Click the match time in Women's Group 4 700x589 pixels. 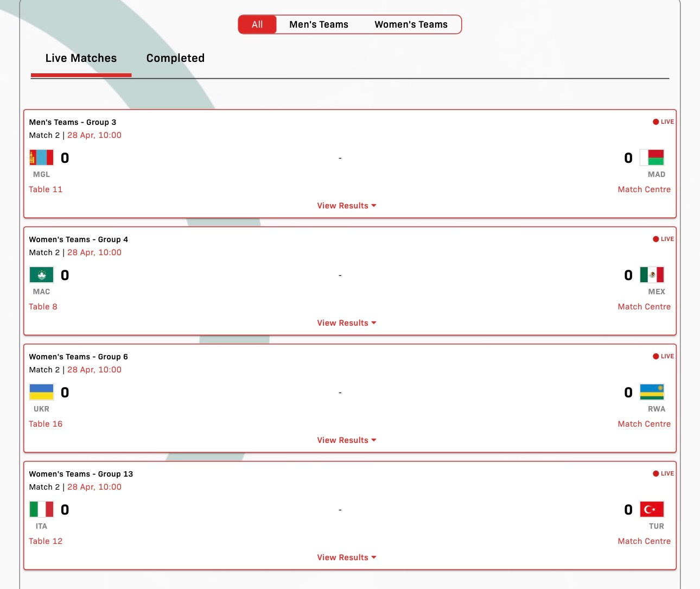94,252
